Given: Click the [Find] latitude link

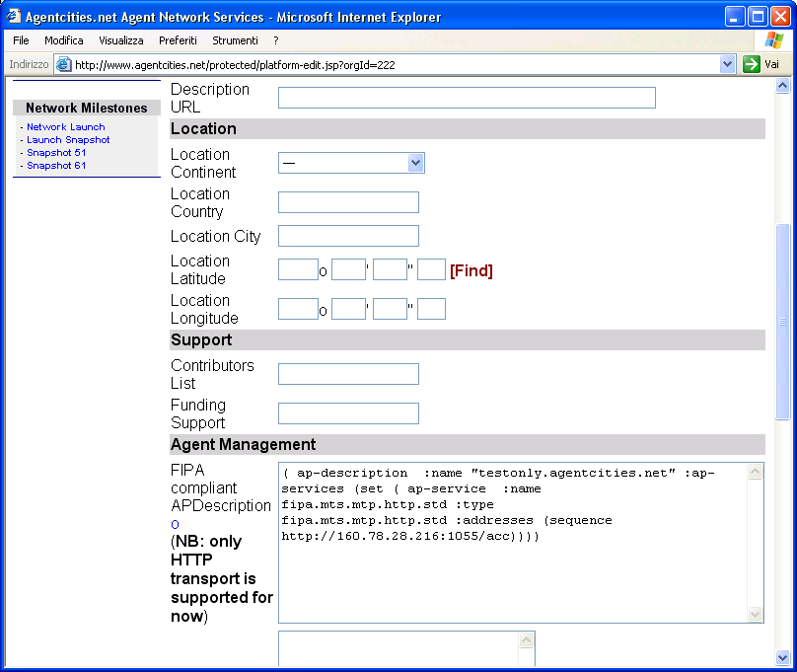Looking at the screenshot, I should (471, 270).
